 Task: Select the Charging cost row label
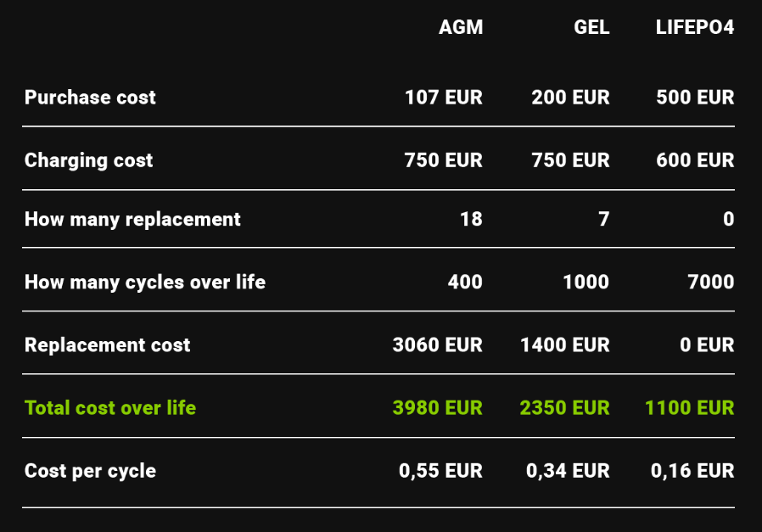[x=88, y=160]
